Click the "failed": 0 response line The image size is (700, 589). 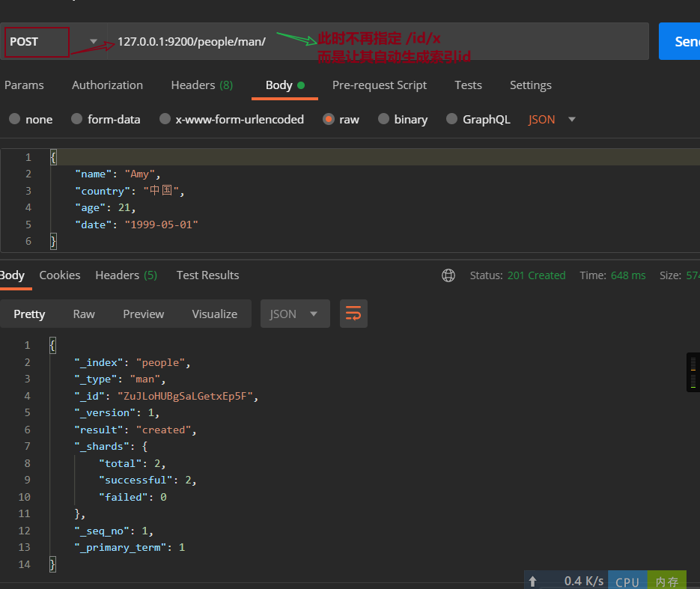point(133,497)
